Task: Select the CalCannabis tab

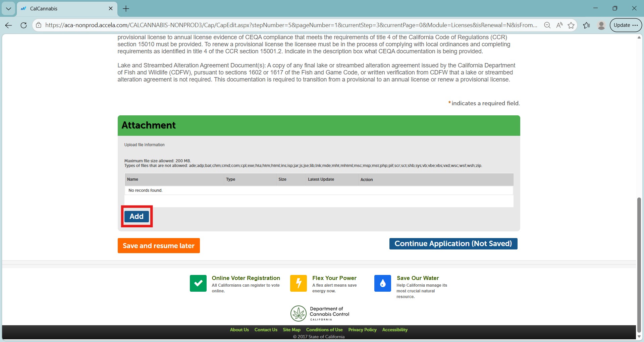Action: point(67,9)
